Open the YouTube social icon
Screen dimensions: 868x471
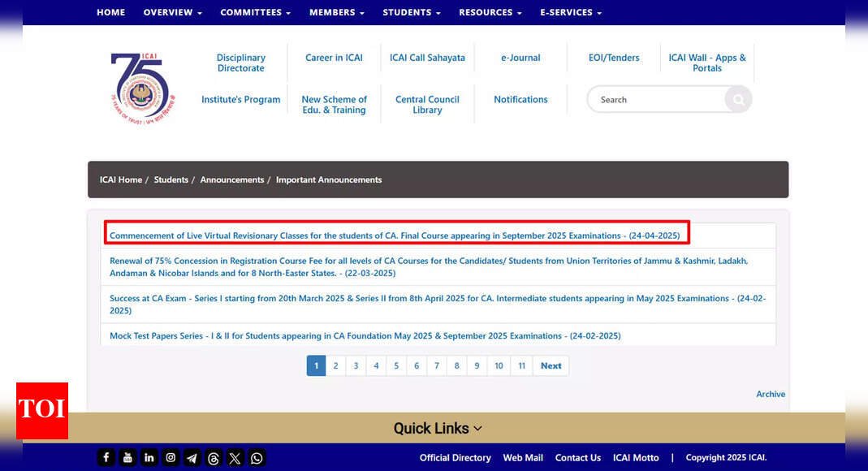127,458
